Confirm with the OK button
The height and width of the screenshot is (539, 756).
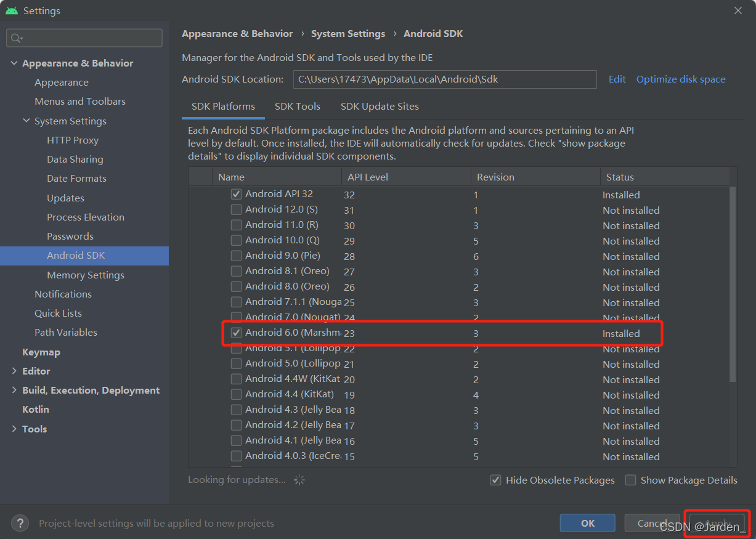[587, 523]
